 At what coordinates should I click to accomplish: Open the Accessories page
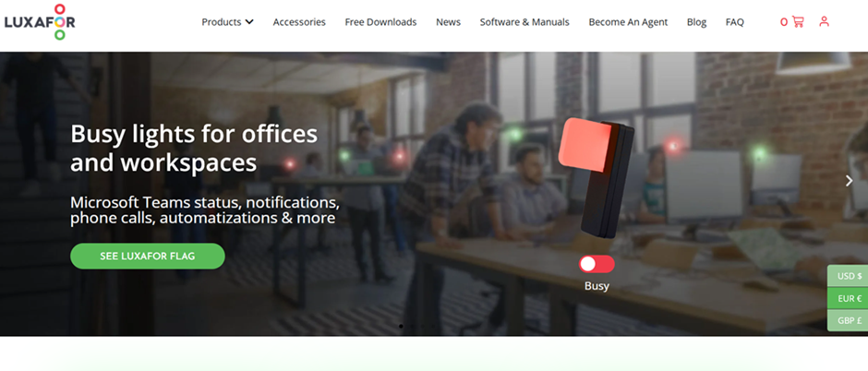coord(299,22)
